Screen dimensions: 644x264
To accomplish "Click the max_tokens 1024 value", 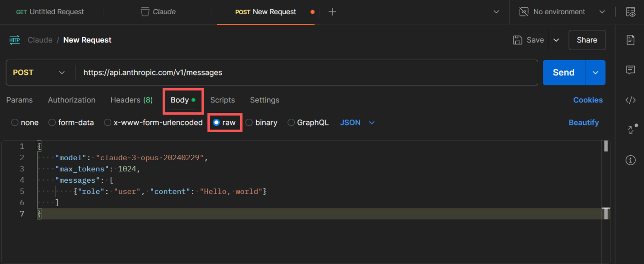I will coord(127,169).
